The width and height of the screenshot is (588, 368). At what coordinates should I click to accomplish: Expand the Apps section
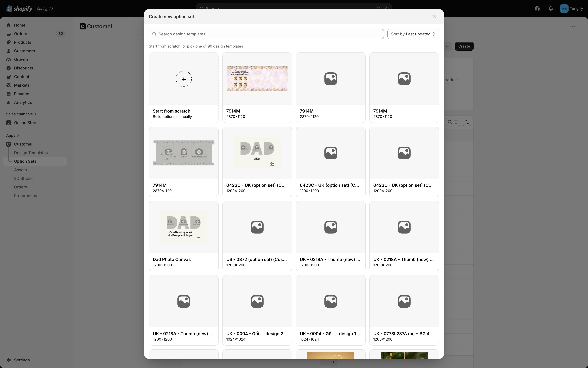tap(12, 136)
